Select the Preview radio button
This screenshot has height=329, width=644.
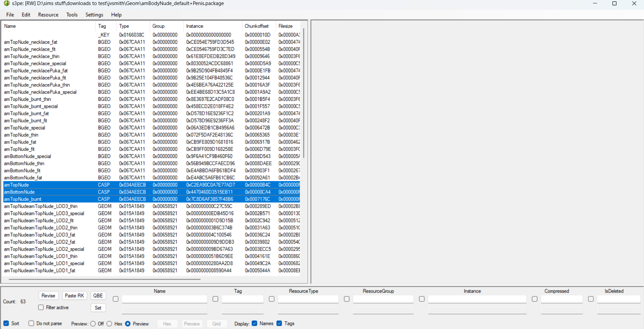128,324
